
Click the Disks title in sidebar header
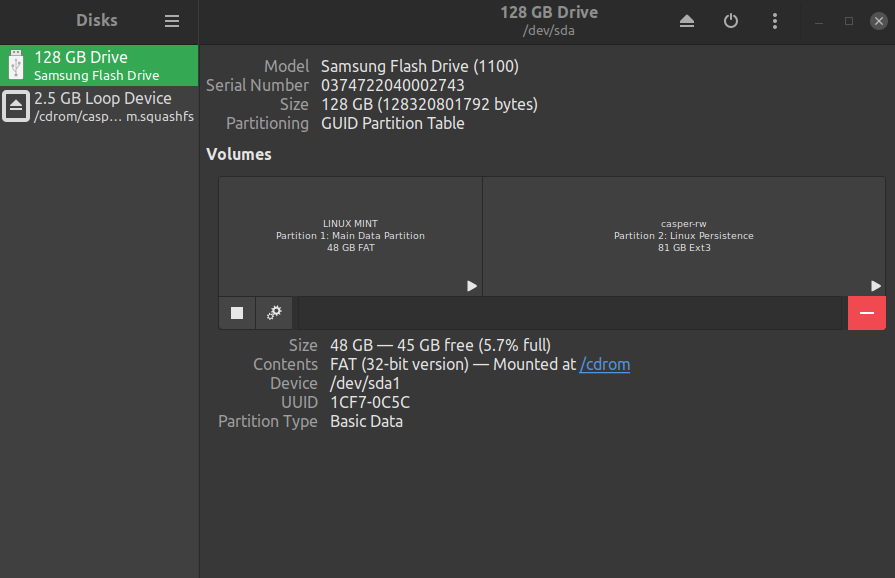click(96, 21)
